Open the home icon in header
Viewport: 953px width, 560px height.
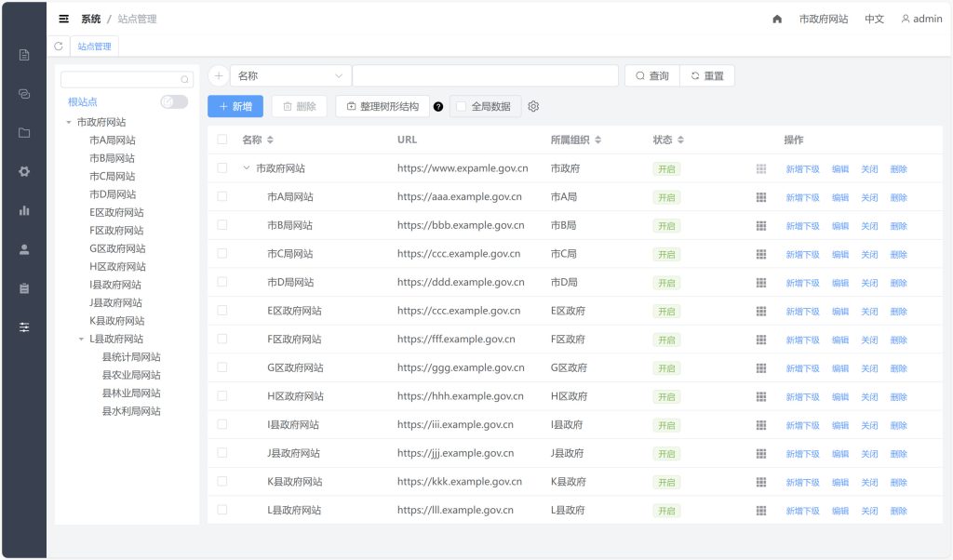coord(777,19)
